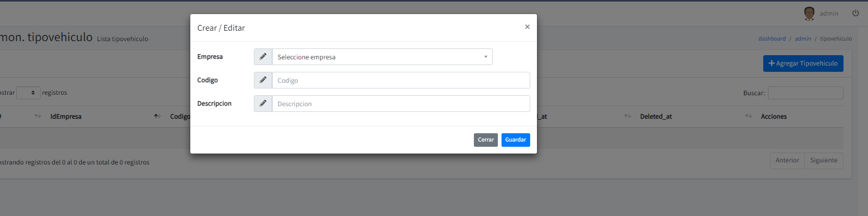Go to dashboard breadcrumb link
This screenshot has width=868, height=216.
772,39
